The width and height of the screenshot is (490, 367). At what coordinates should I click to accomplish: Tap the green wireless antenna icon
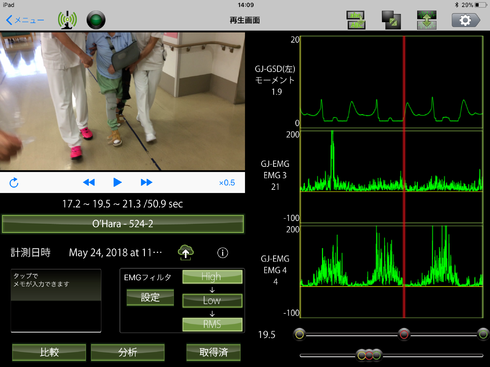coord(67,20)
